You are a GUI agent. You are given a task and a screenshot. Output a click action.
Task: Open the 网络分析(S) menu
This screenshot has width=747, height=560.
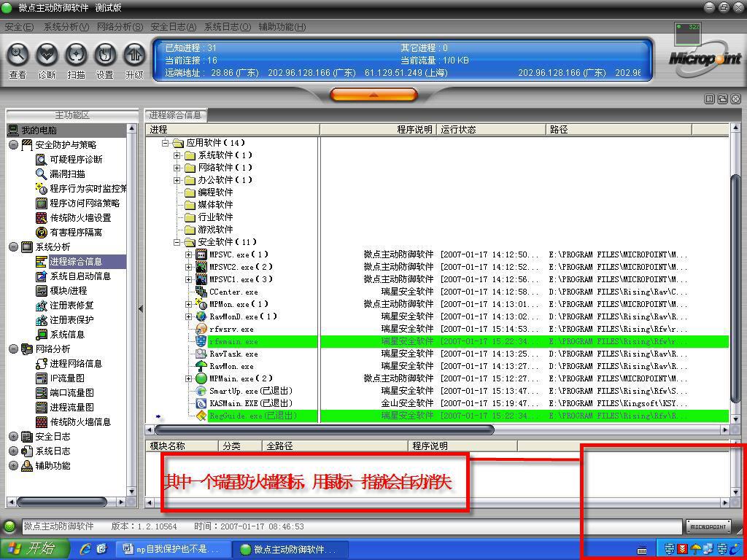click(120, 27)
